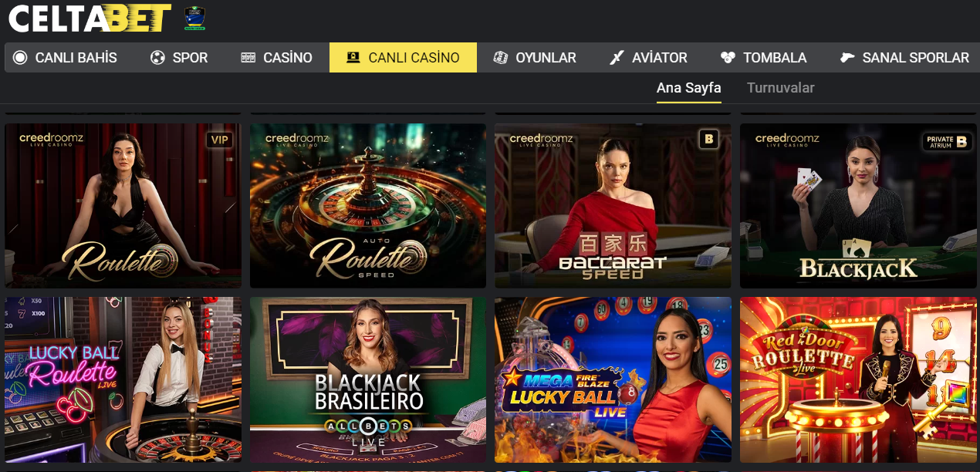This screenshot has height=472, width=980.
Task: Click the Casino slot machine icon
Action: point(248,58)
